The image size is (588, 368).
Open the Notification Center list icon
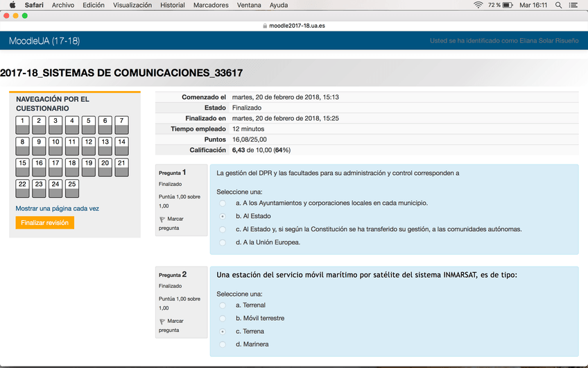[573, 5]
